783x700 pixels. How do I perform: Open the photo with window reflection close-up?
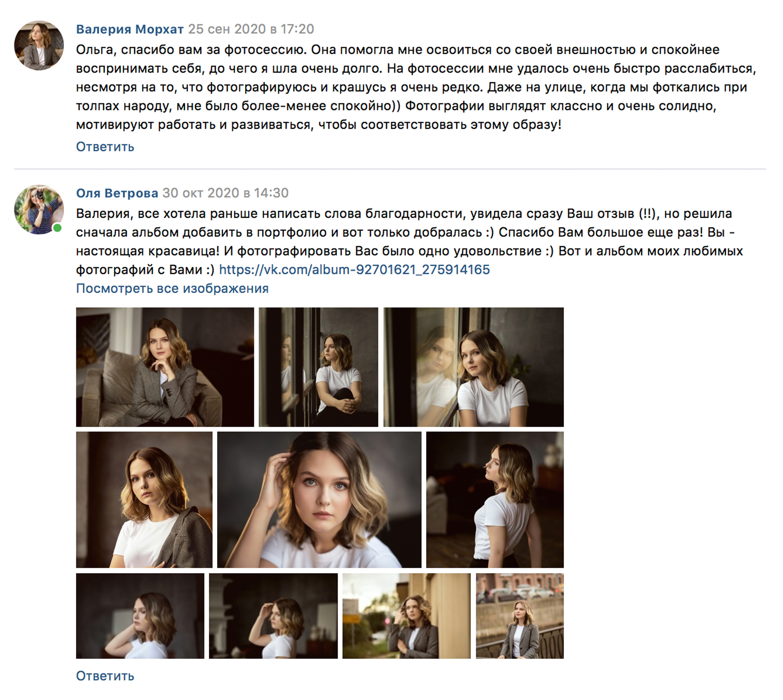click(x=473, y=367)
